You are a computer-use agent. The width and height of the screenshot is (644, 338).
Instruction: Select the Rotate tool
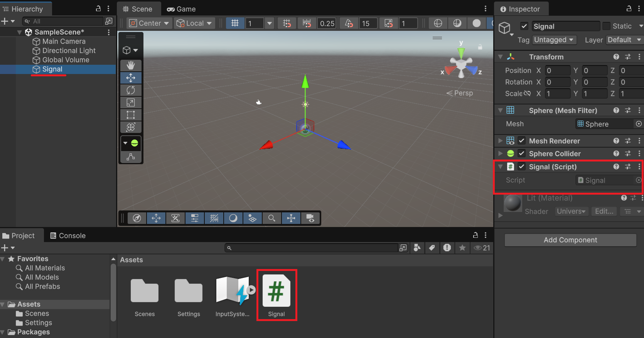(131, 90)
